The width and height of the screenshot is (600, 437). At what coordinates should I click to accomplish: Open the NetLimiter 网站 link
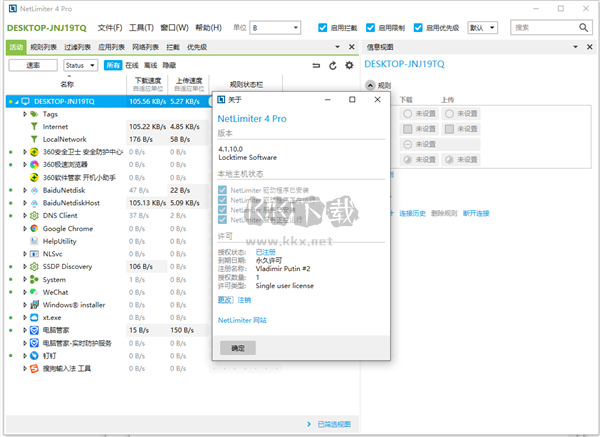pyautogui.click(x=243, y=320)
